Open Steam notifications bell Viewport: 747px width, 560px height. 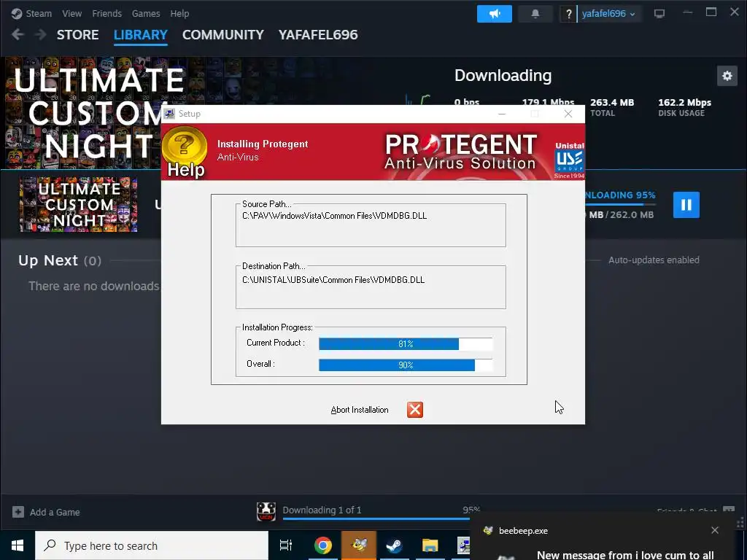pyautogui.click(x=535, y=14)
